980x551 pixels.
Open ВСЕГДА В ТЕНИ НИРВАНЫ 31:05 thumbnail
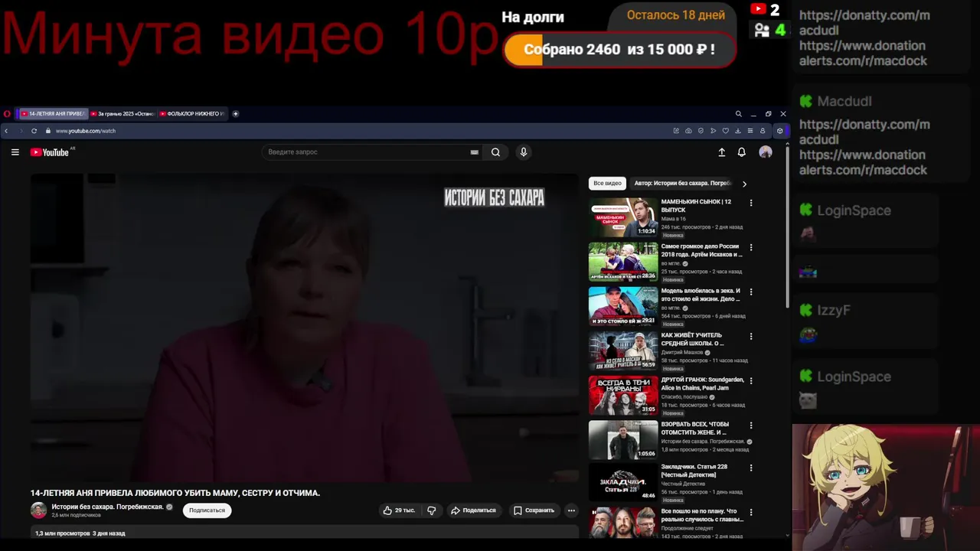(x=623, y=396)
